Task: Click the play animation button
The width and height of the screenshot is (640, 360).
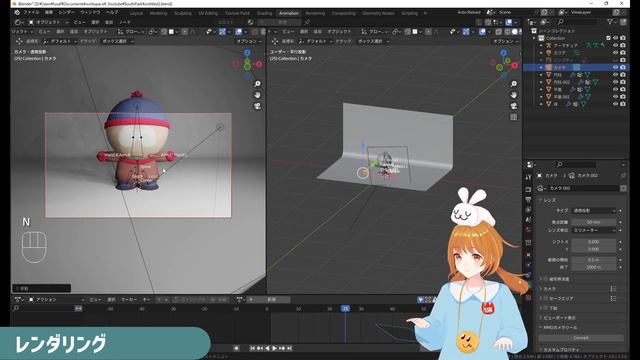Action: pos(274,348)
